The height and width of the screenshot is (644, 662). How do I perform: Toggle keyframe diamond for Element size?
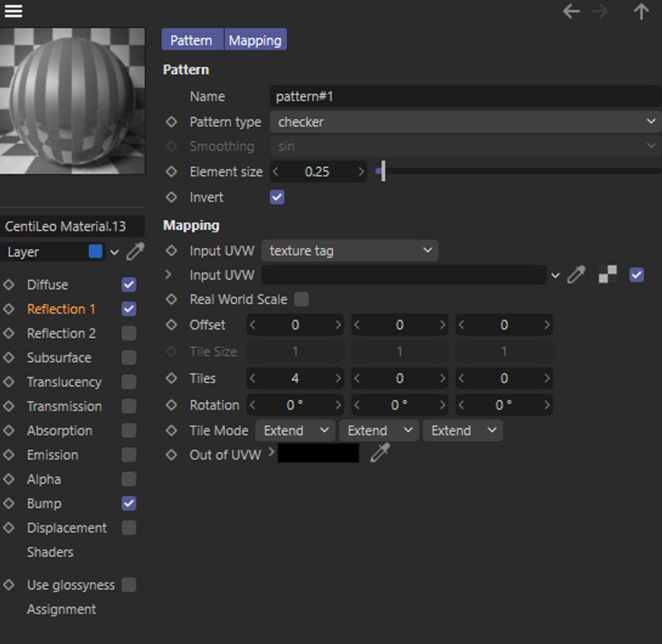[x=171, y=171]
